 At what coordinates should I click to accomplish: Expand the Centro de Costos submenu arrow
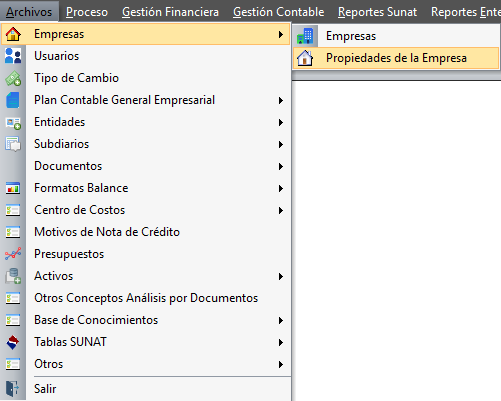pos(281,210)
